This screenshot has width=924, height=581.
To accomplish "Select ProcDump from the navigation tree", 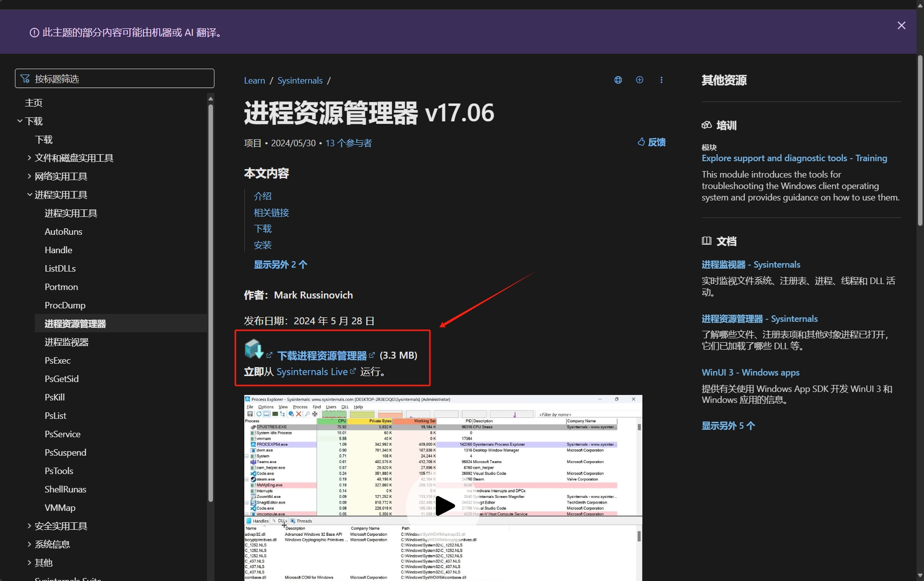I will coord(65,305).
